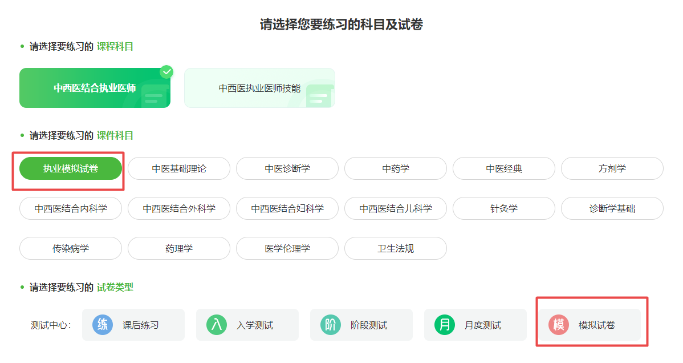The width and height of the screenshot is (683, 363).
Task: Click the green 入 icon for 入学测试
Action: pos(216,325)
